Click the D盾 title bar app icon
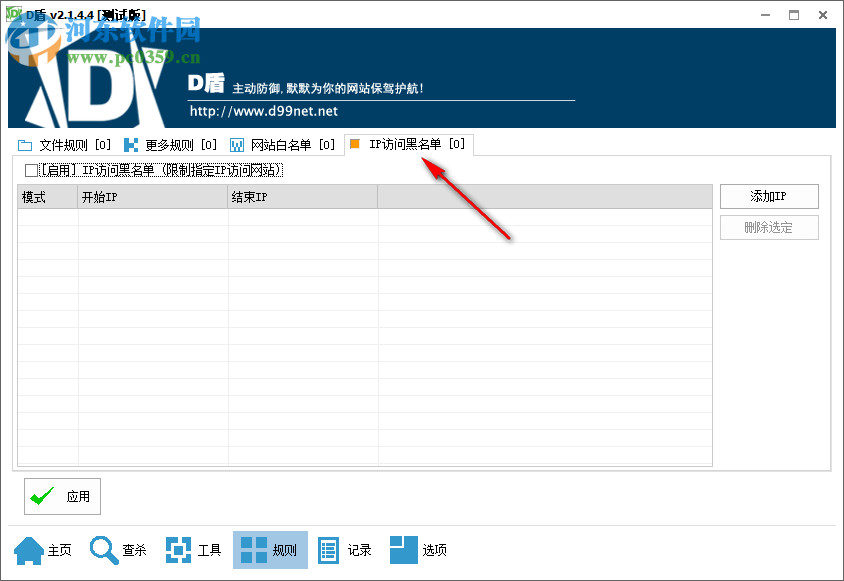 click(14, 14)
